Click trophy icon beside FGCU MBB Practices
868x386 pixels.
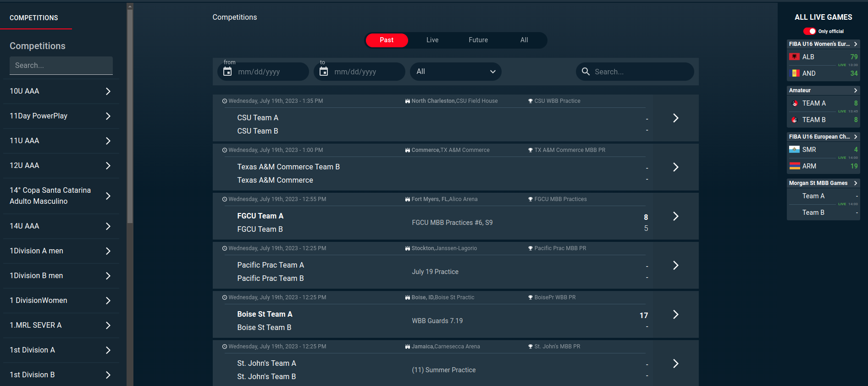tap(531, 199)
